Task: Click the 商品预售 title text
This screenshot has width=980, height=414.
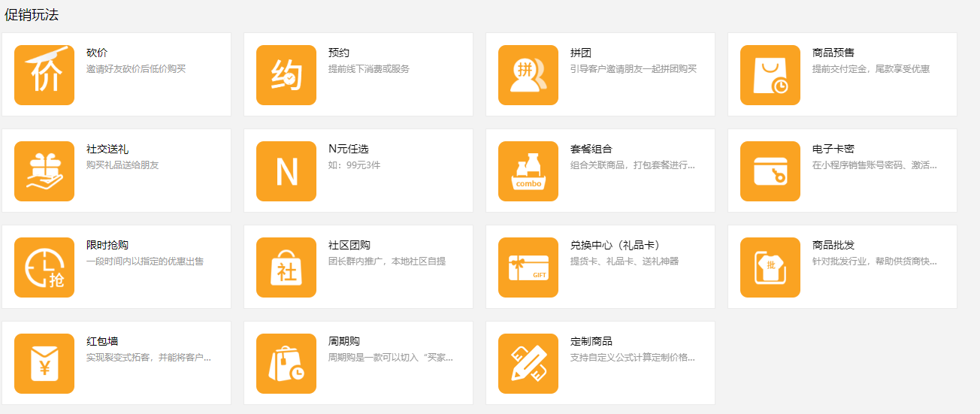Action: 833,53
